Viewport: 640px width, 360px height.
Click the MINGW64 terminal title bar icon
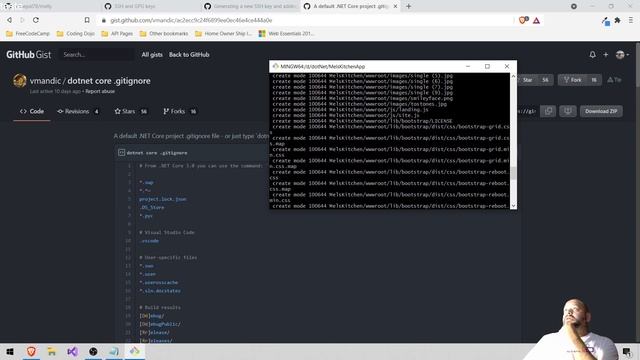(276, 66)
